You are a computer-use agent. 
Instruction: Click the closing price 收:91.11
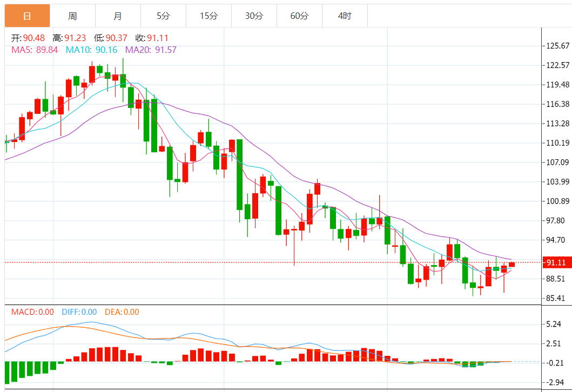point(152,38)
